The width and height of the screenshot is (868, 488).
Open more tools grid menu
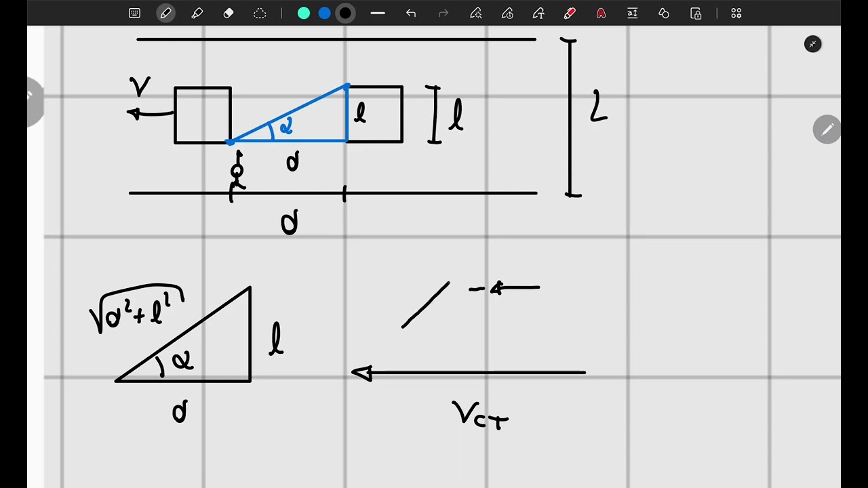coord(736,13)
